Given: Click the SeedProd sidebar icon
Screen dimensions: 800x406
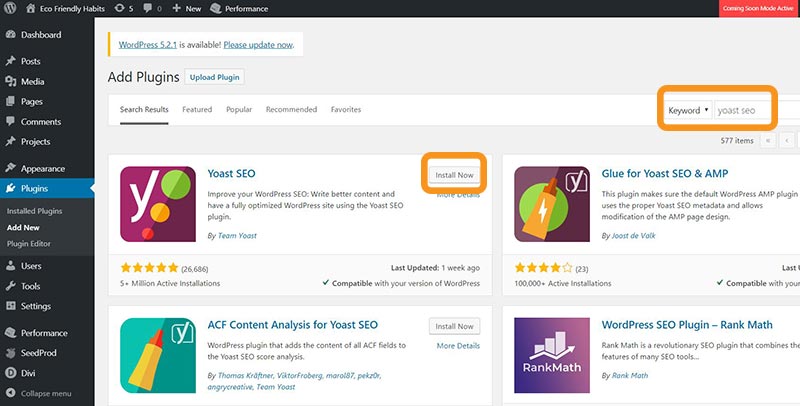Looking at the screenshot, I should (11, 352).
